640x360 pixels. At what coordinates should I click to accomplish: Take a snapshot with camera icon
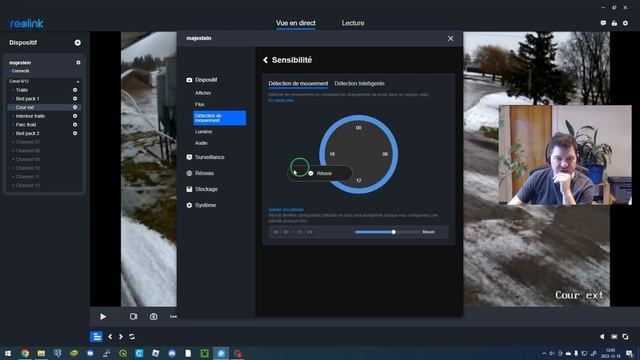pyautogui.click(x=153, y=316)
